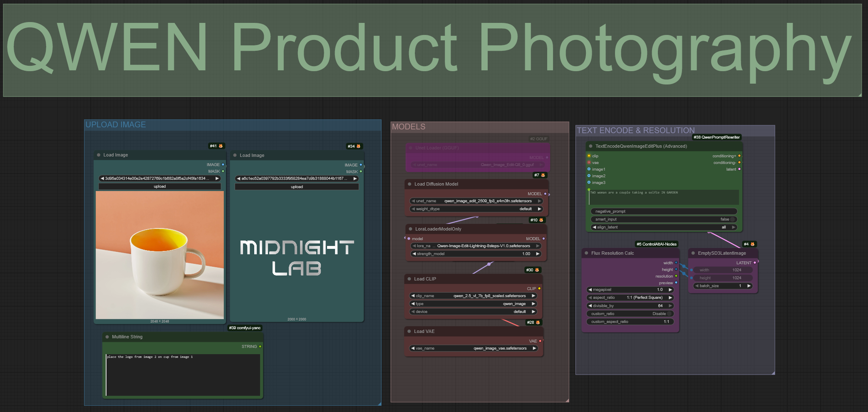Collapse the Flux Resolution Calc node dot
The image size is (868, 412).
click(587, 253)
